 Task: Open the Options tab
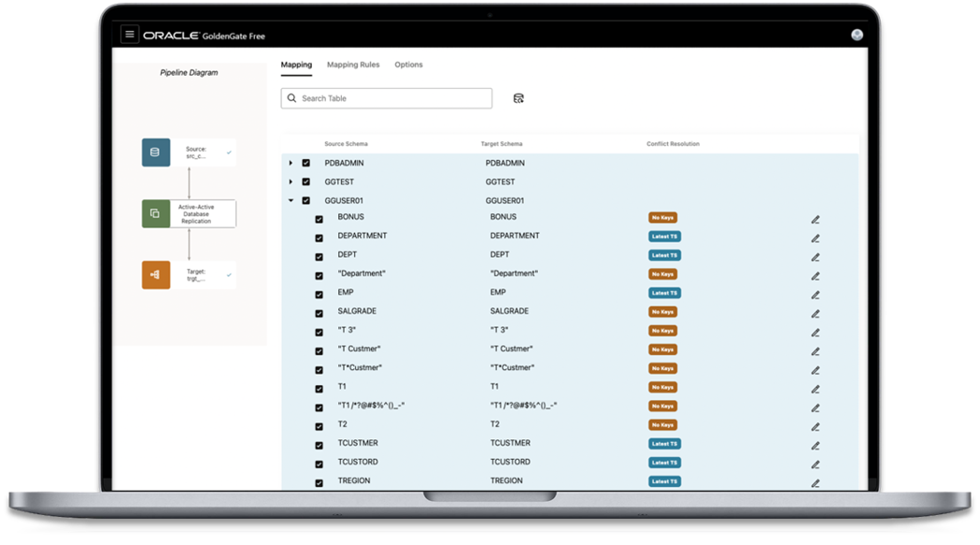(x=408, y=65)
